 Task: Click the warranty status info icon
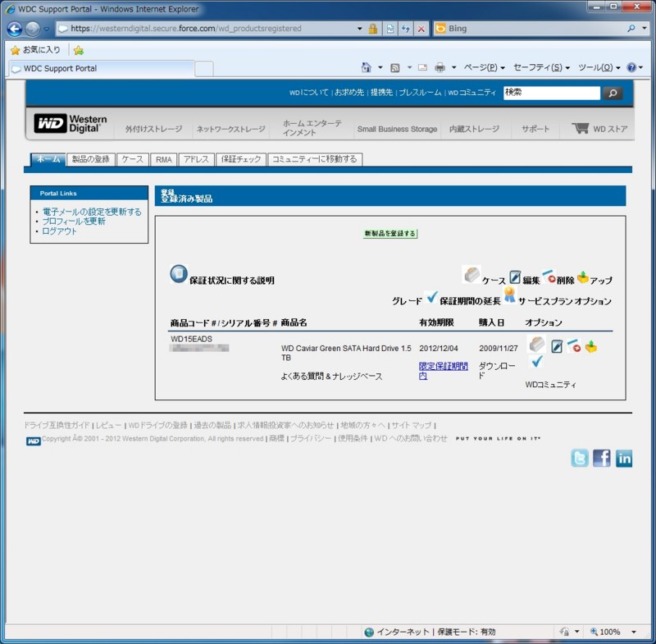(177, 273)
